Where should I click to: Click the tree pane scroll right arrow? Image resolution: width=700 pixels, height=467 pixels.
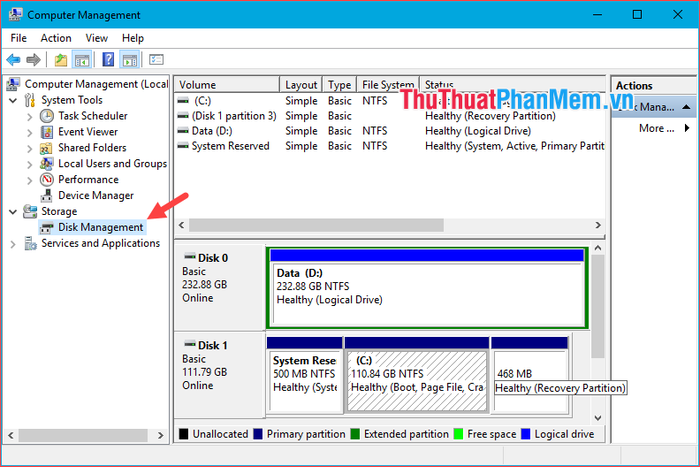(x=161, y=435)
